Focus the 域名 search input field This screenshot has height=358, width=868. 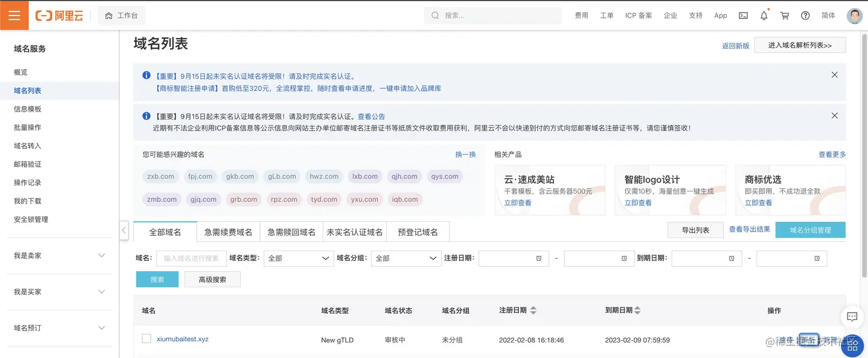point(191,259)
